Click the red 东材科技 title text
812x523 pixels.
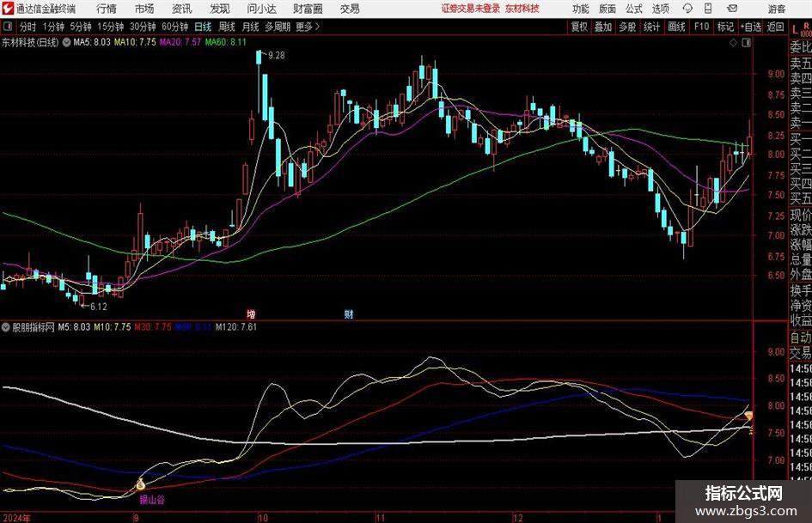522,9
